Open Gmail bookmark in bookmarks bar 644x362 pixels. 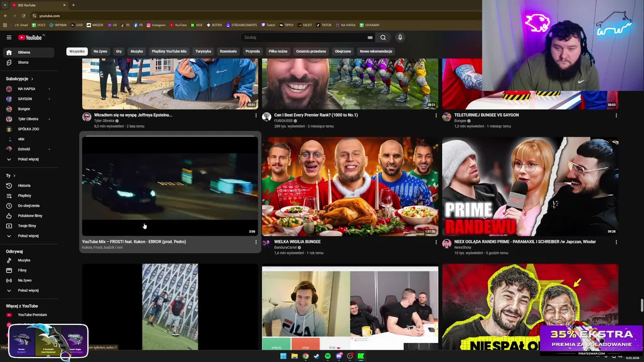tap(21, 25)
